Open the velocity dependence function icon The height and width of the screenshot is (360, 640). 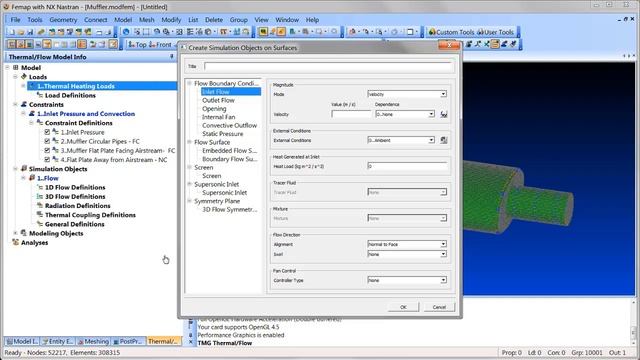pos(444,114)
